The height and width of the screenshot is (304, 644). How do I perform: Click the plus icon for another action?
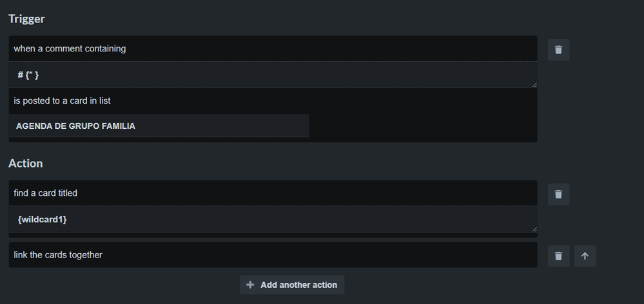pyautogui.click(x=249, y=285)
